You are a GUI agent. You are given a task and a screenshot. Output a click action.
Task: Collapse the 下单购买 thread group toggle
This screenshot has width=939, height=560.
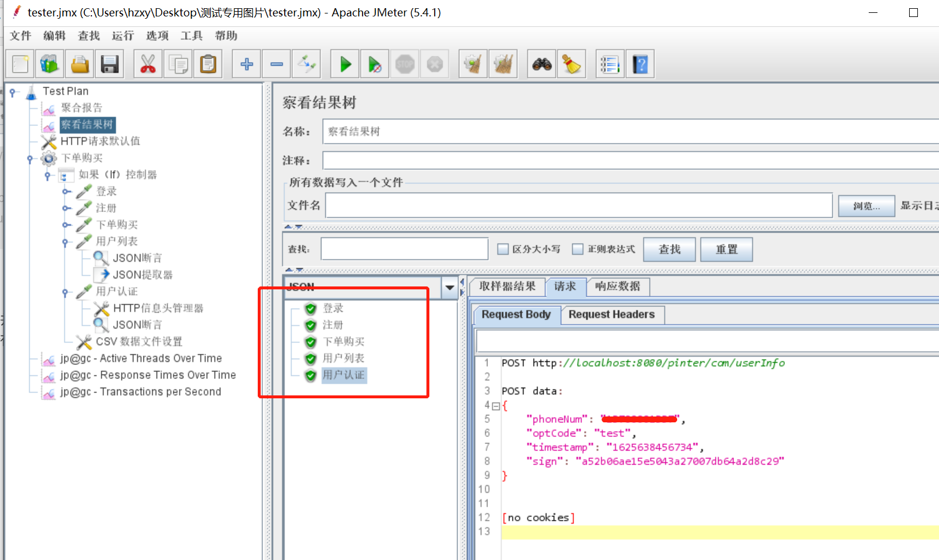[x=30, y=158]
